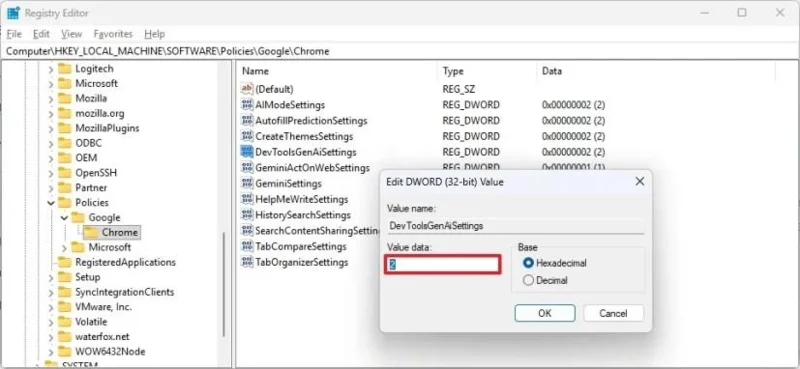Expand the WOW6432Node key
This screenshot has width=800, height=369.
pyautogui.click(x=51, y=352)
